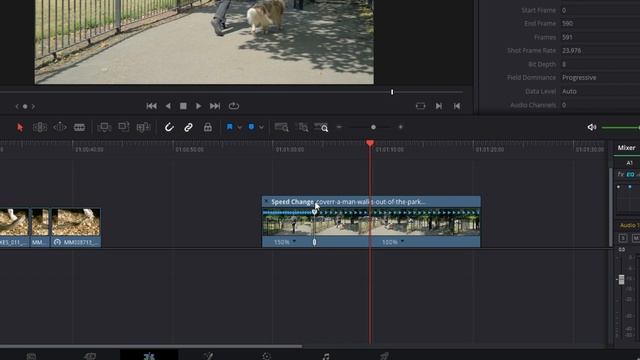Image resolution: width=640 pixels, height=360 pixels.
Task: Adjust the mixer channel fader
Action: (621, 279)
